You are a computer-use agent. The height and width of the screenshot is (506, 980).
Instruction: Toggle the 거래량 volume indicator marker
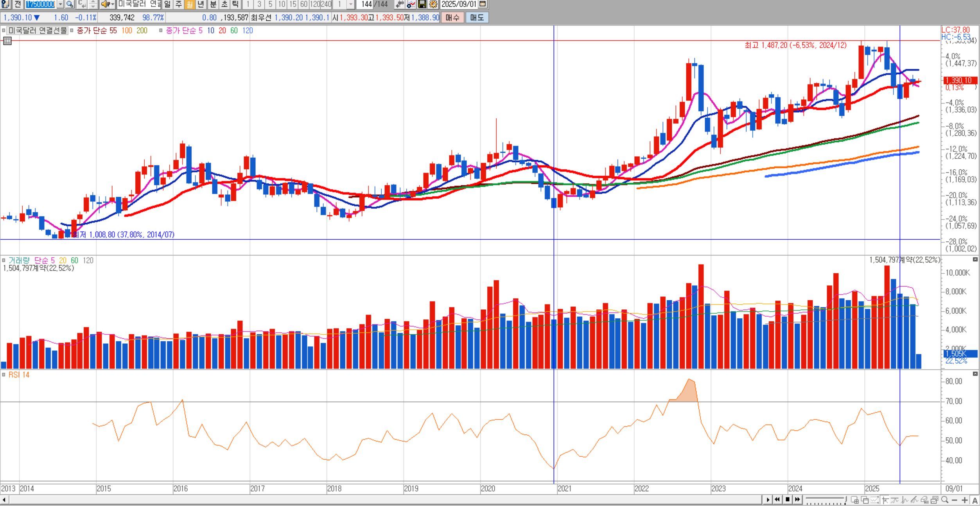(x=4, y=260)
